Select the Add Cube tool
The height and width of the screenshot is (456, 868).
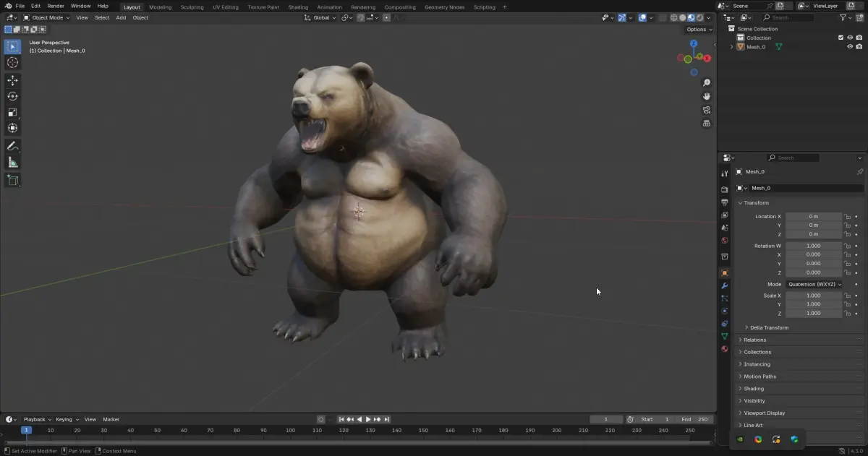pyautogui.click(x=12, y=180)
